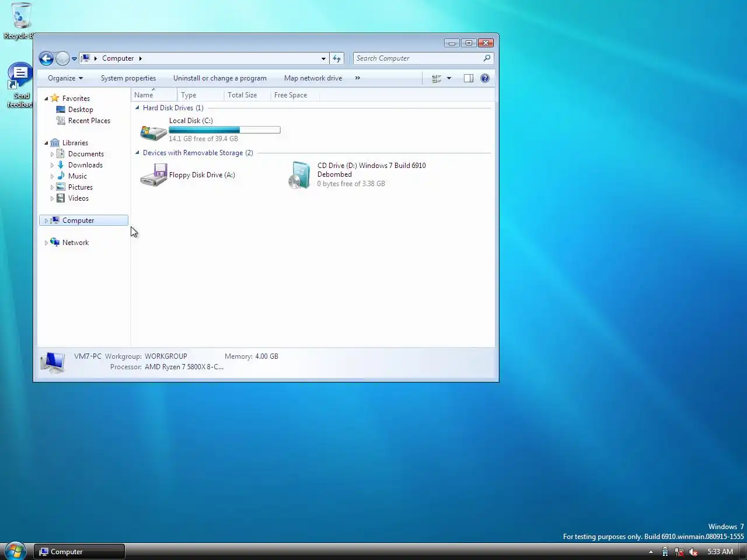Select the CD Drive (D:) disc icon

(301, 175)
